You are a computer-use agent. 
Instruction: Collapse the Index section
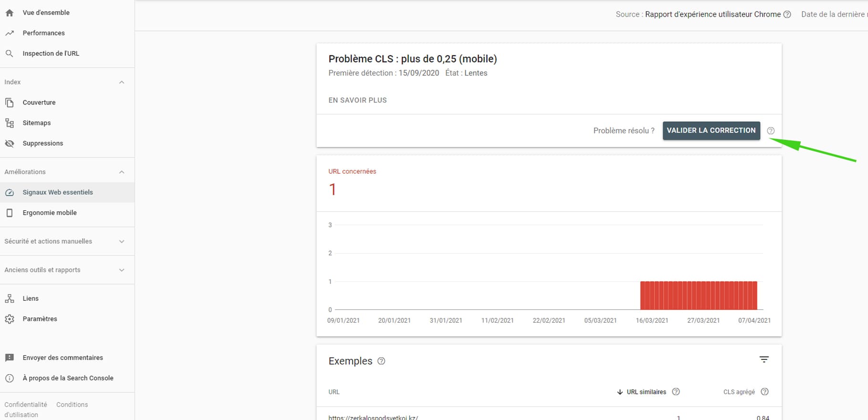122,82
